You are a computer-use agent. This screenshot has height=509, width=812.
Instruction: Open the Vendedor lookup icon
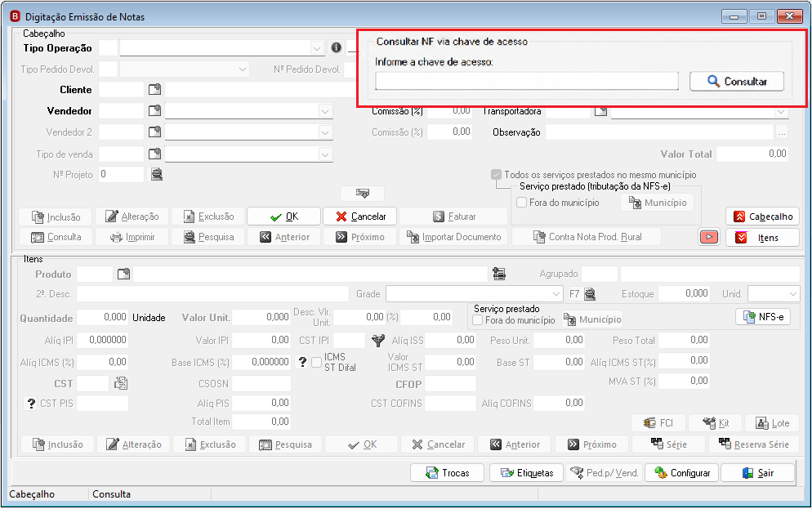154,111
